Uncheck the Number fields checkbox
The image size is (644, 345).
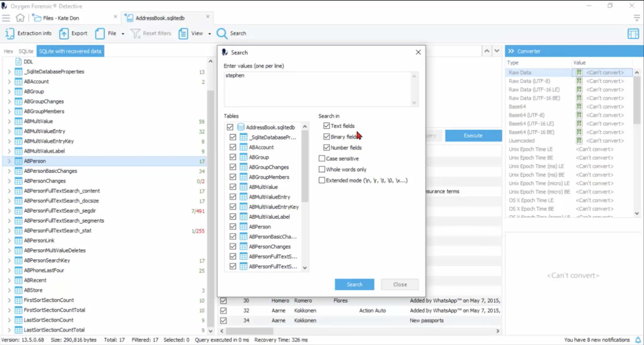326,148
